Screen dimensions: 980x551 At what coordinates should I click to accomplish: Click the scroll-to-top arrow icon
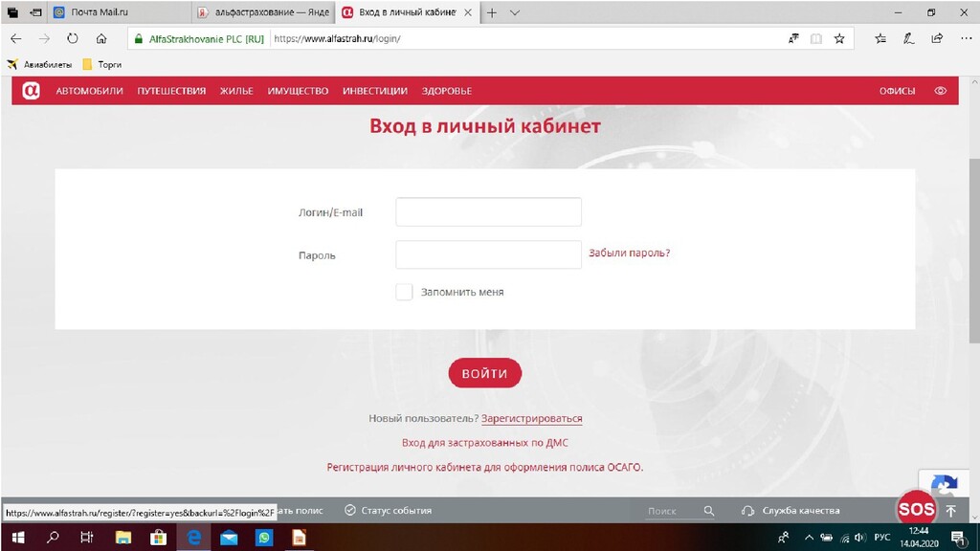pos(950,511)
